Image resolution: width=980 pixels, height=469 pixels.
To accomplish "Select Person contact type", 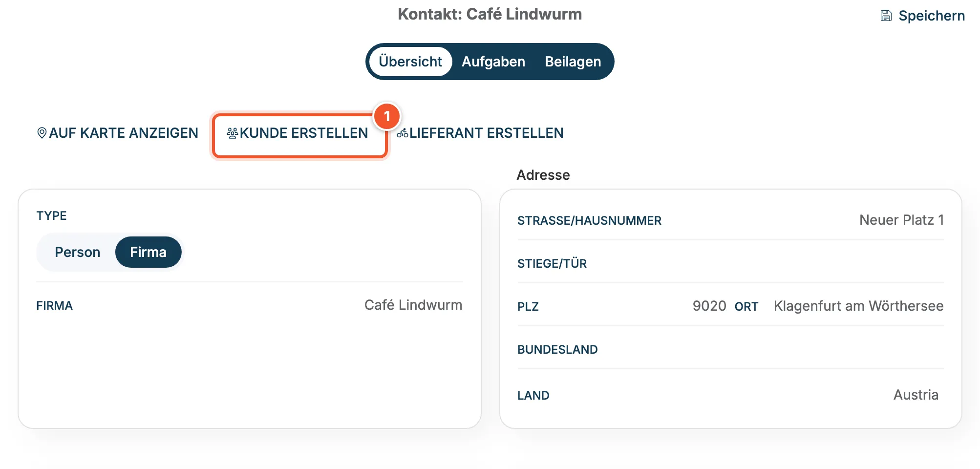I will tap(77, 252).
